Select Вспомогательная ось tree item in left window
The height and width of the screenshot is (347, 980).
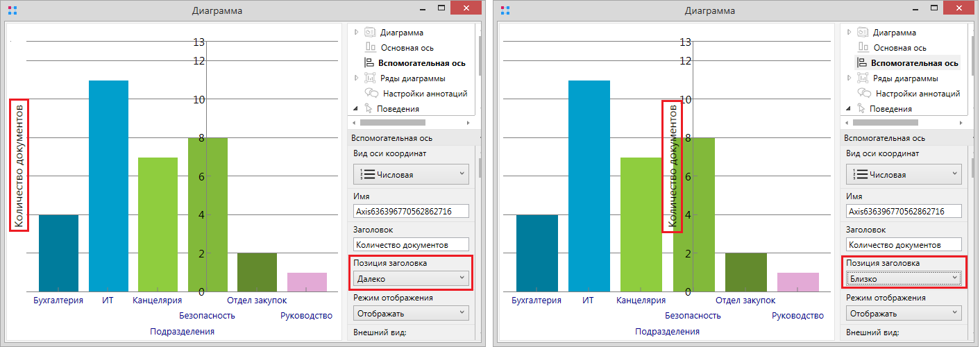click(422, 63)
